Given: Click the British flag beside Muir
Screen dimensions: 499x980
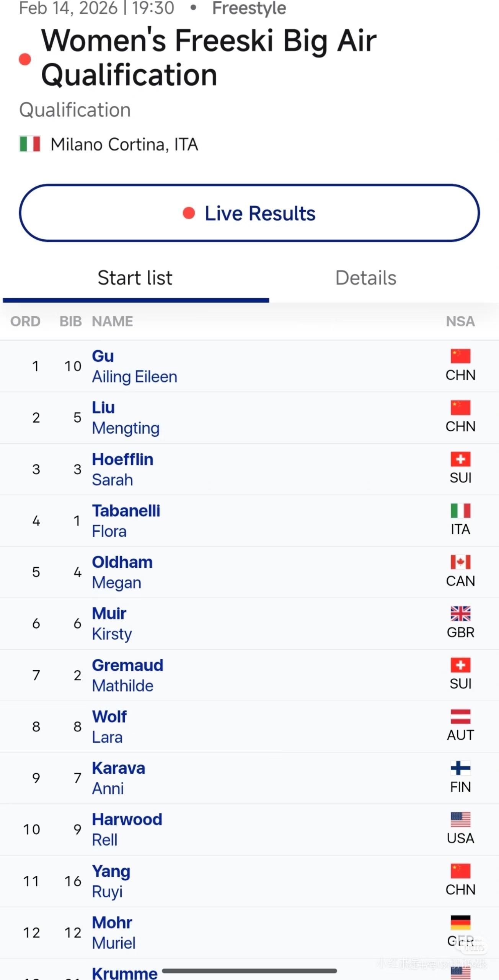Looking at the screenshot, I should (460, 614).
